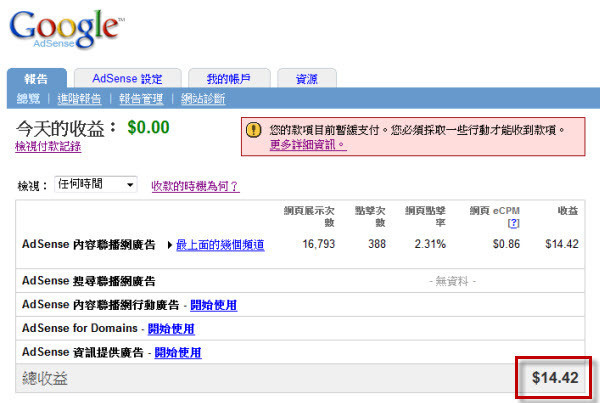This screenshot has height=403, width=600.
Task: Click the 收益 column header
Action: (568, 210)
